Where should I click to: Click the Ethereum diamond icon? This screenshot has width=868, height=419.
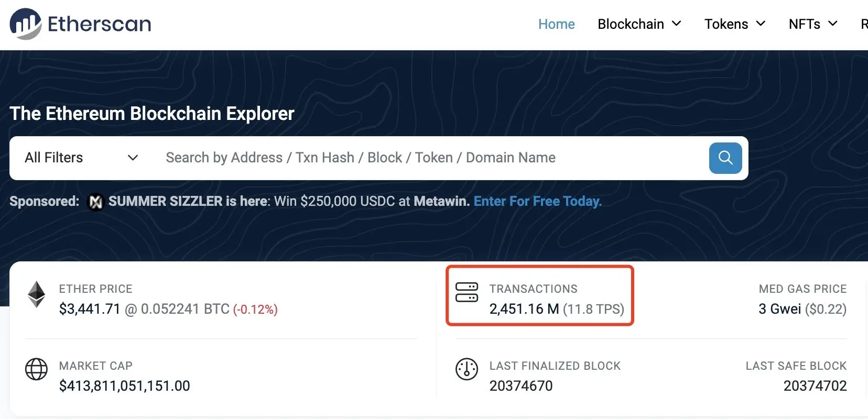coord(36,294)
